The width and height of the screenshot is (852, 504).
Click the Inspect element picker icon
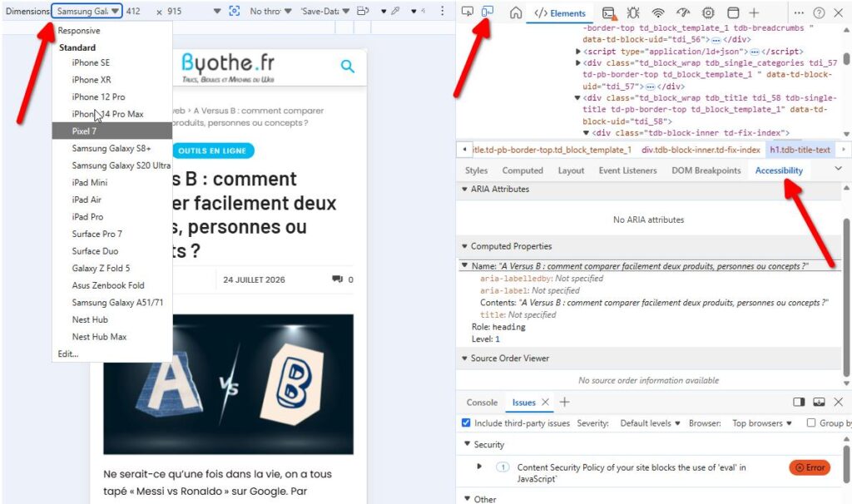tap(468, 12)
